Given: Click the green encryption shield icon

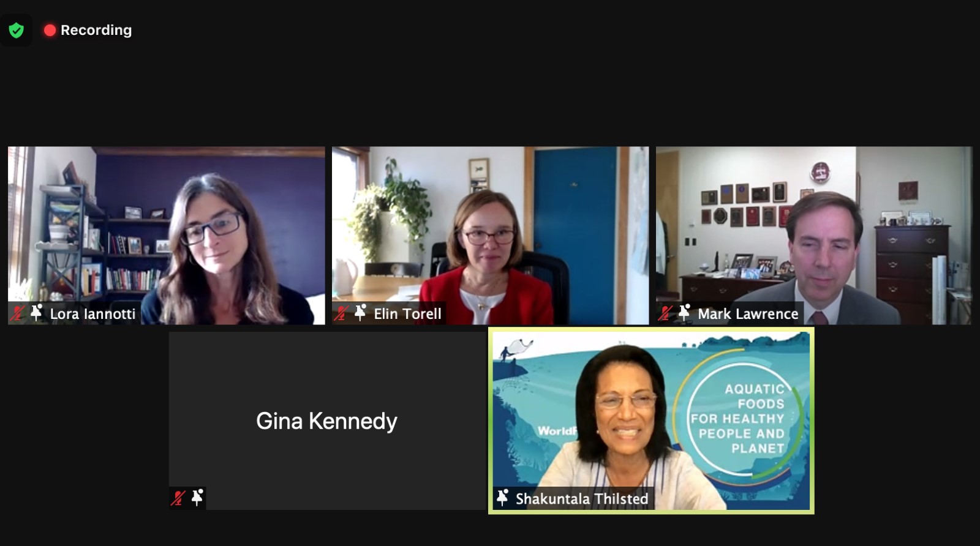Looking at the screenshot, I should pyautogui.click(x=17, y=30).
